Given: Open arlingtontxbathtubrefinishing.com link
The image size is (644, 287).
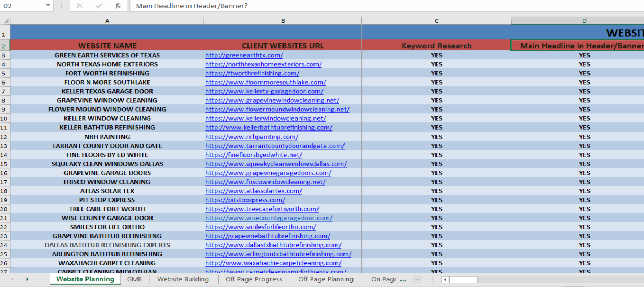Looking at the screenshot, I should click(278, 254).
